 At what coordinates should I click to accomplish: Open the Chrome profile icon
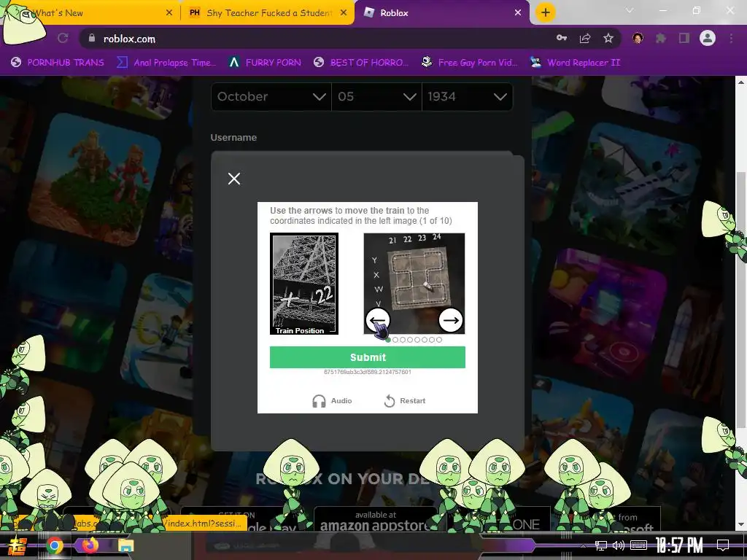click(708, 38)
